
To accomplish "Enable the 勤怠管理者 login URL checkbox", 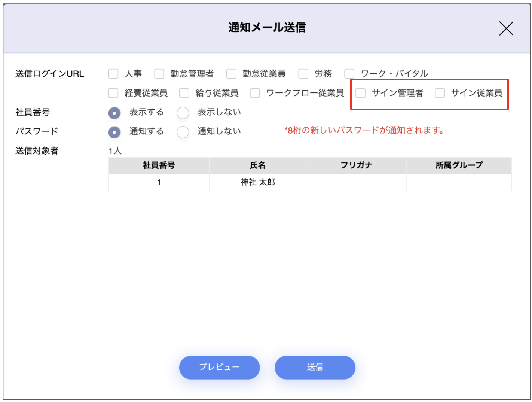I will 159,74.
